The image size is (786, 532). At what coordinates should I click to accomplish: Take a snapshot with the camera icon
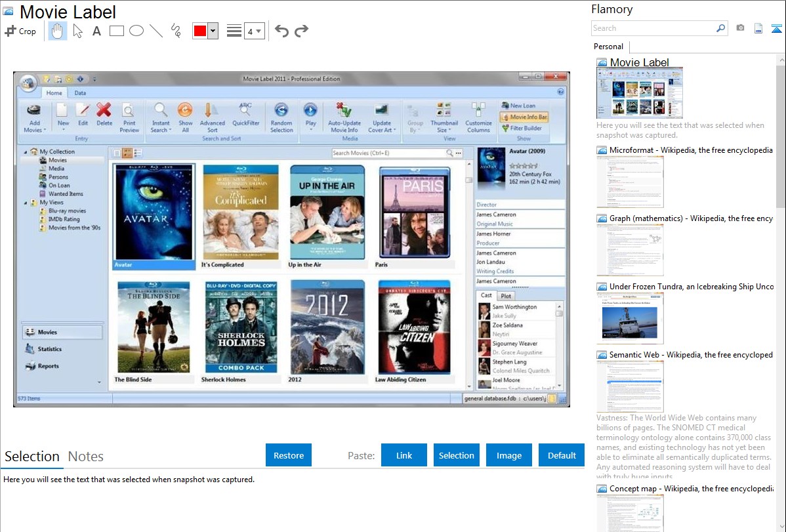click(740, 28)
